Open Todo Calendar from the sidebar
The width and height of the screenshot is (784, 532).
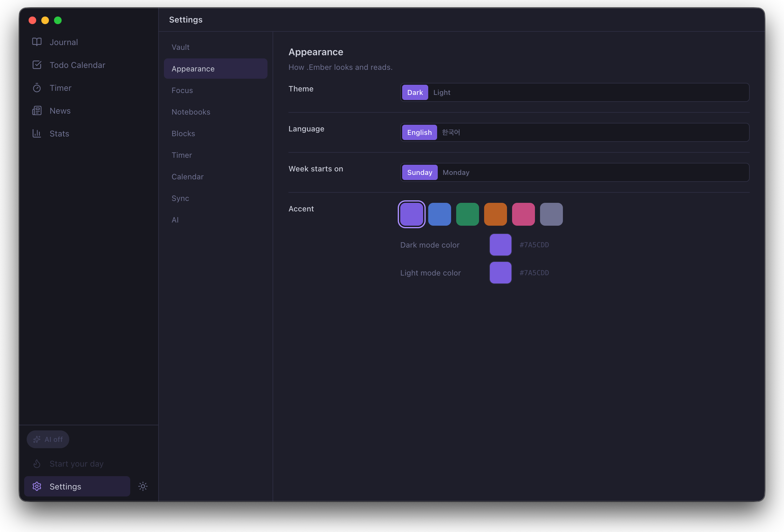click(x=89, y=65)
